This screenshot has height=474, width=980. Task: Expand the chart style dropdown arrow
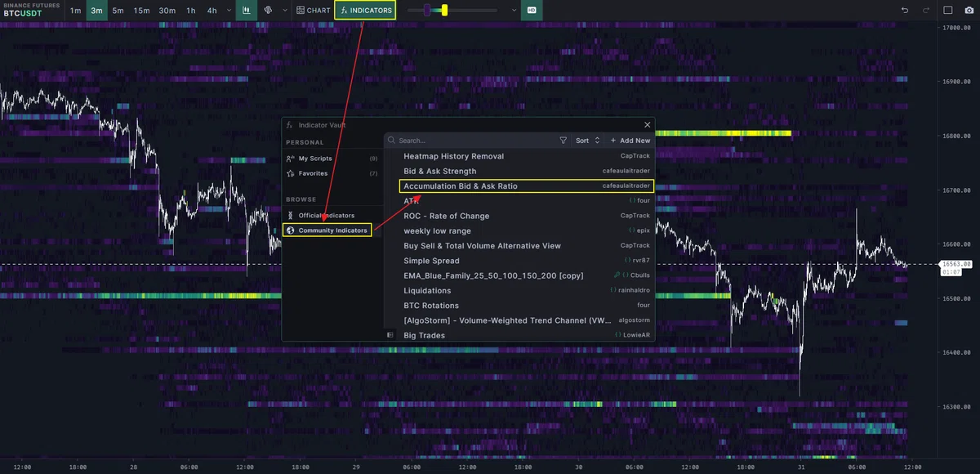click(284, 11)
